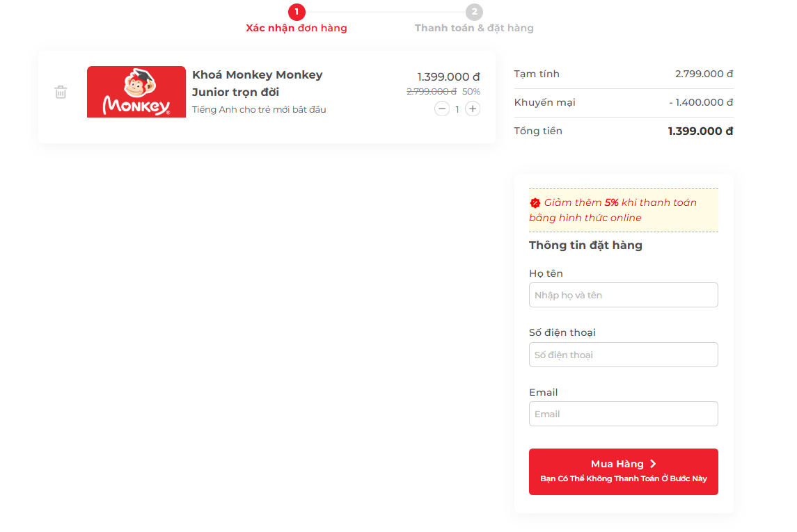Select the 'Tổng tiền' total amount 1.399.000 đ

(700, 131)
